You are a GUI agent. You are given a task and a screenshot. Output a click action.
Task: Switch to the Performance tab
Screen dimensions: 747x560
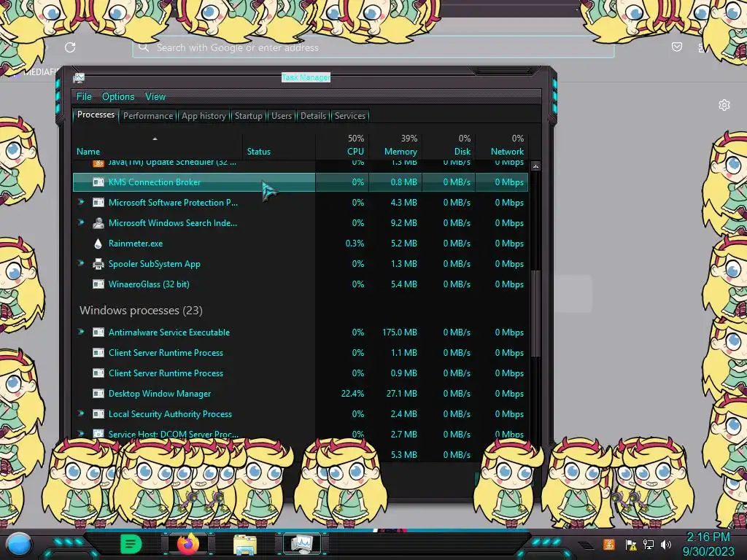point(147,116)
